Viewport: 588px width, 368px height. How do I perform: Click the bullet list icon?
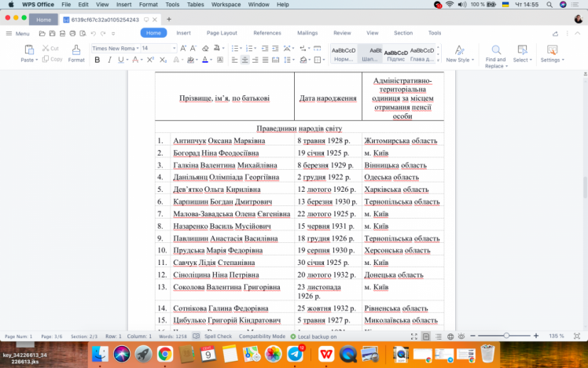click(x=235, y=48)
